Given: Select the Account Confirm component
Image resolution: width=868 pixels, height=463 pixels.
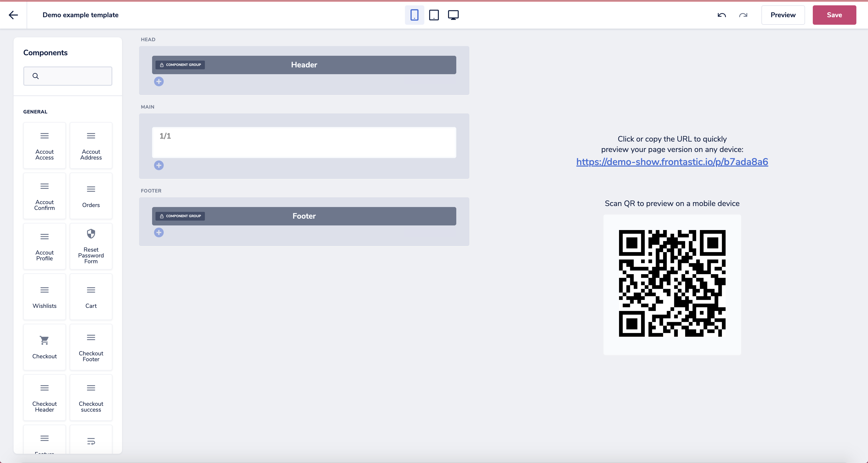Looking at the screenshot, I should (45, 196).
